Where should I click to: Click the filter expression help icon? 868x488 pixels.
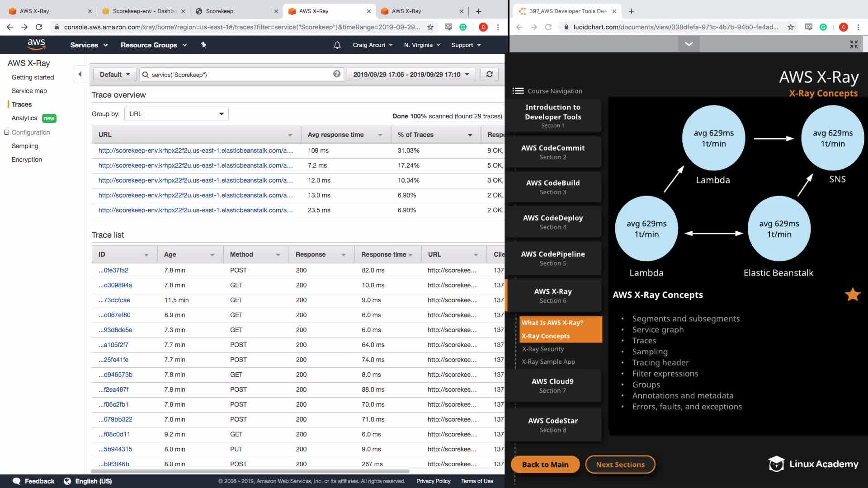[337, 74]
